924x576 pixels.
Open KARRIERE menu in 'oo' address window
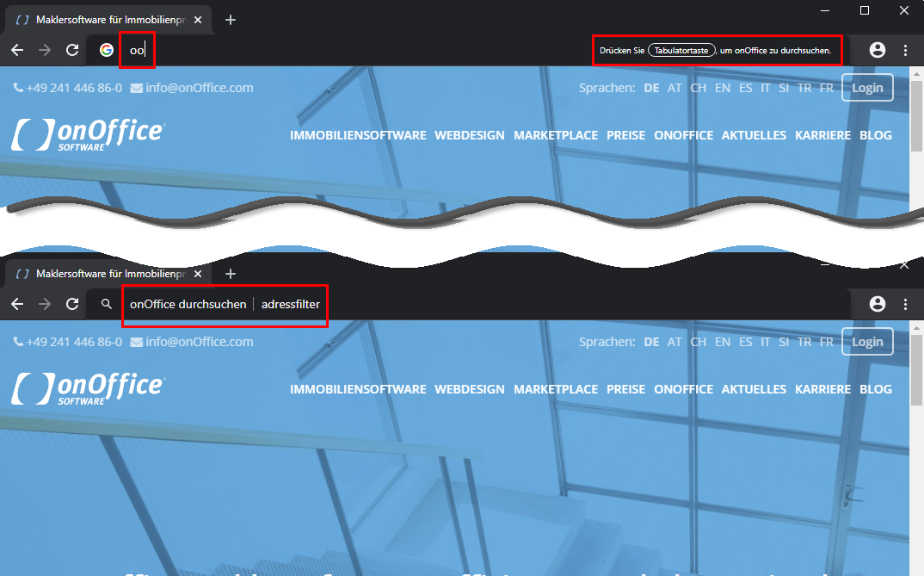[822, 135]
